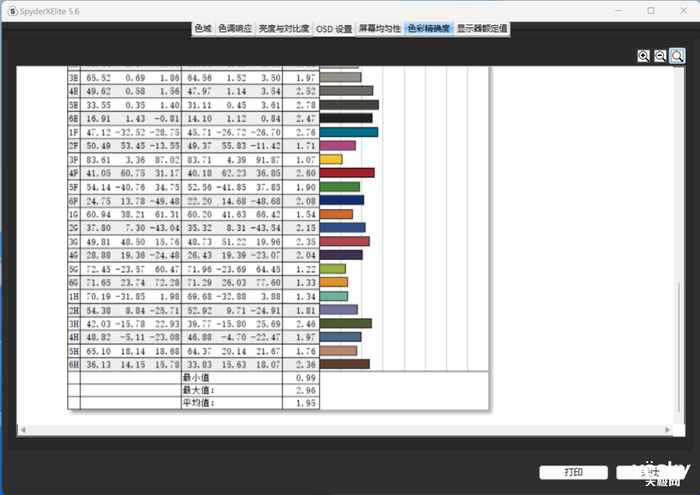Click the dark blue bar for row 6F

point(342,200)
